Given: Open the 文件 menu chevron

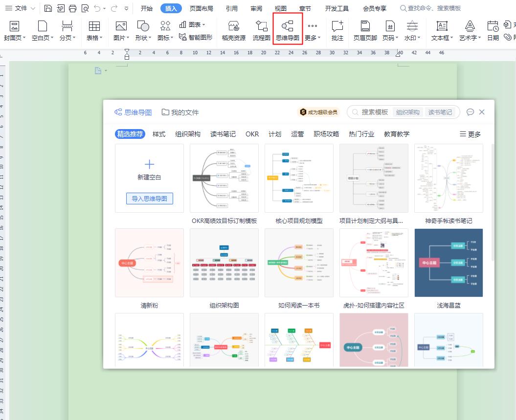Looking at the screenshot, I should tap(33, 8).
